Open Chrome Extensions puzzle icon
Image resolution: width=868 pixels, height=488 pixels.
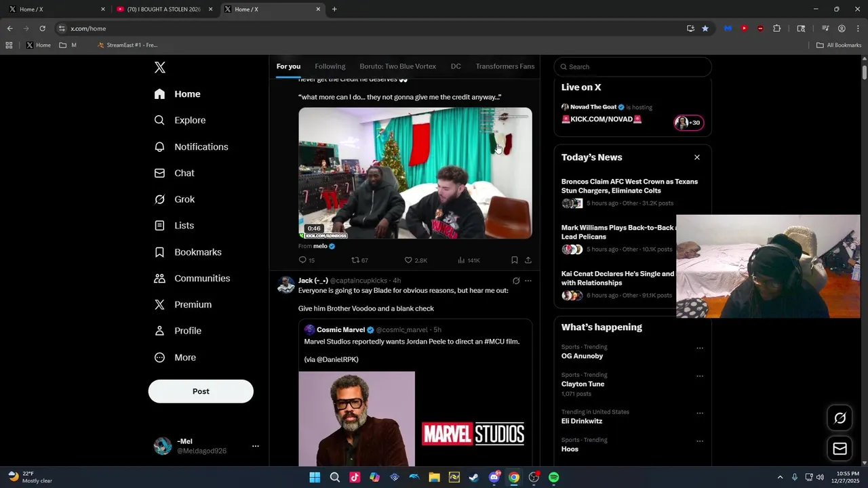coord(777,28)
